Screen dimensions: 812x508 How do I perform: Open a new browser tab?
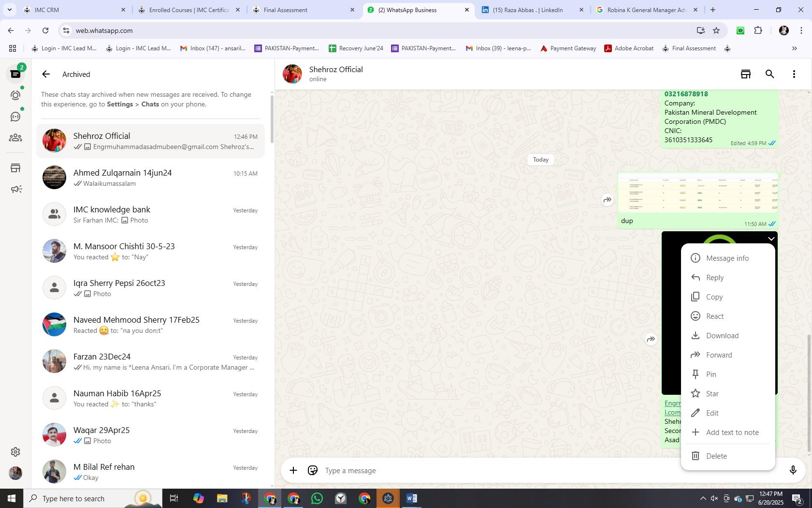712,10
